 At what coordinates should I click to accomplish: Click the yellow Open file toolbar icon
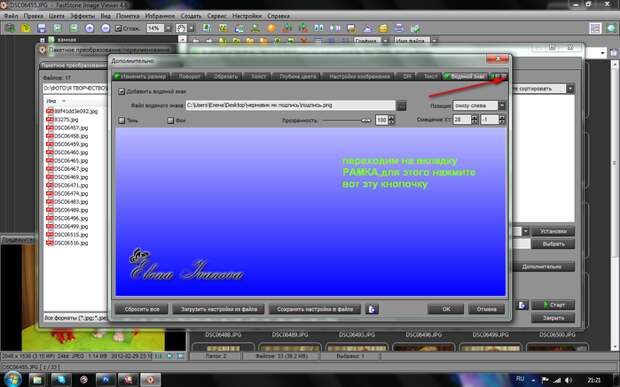(x=26, y=28)
